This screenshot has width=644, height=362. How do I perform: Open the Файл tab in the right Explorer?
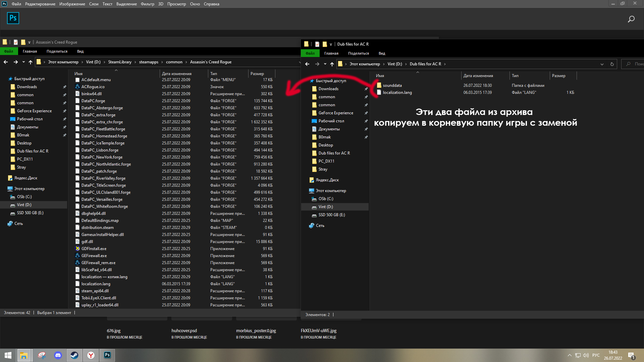[310, 53]
